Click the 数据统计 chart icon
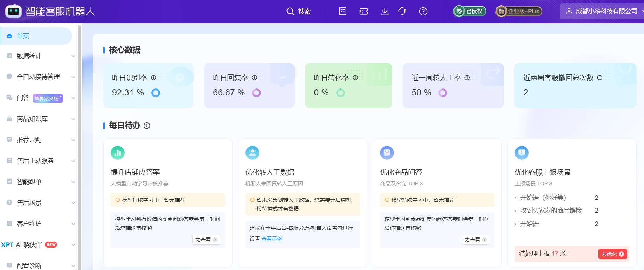This screenshot has height=270, width=644. tap(9, 56)
